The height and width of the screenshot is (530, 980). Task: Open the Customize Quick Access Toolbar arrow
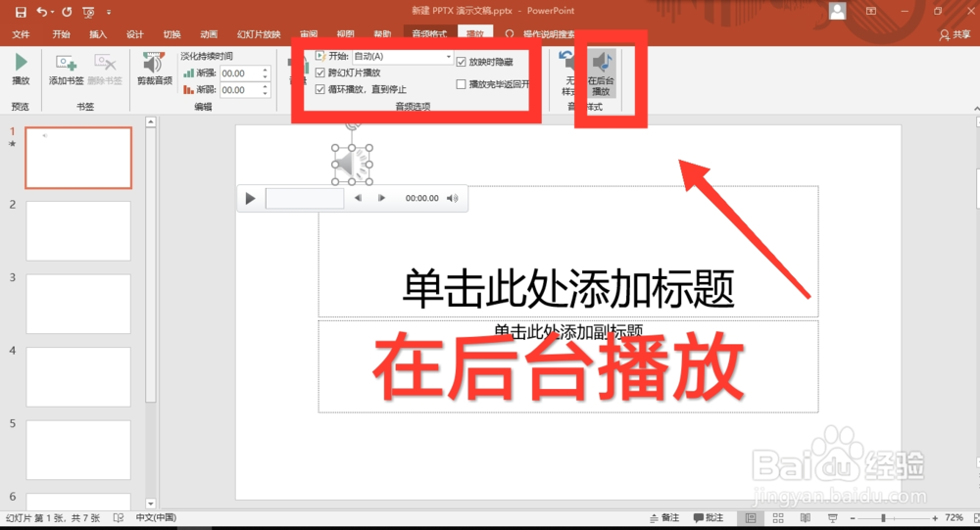(109, 12)
